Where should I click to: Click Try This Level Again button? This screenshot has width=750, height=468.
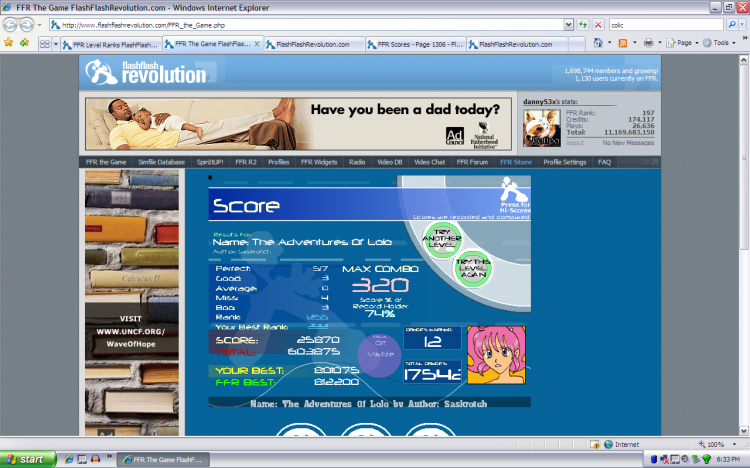[x=473, y=268]
